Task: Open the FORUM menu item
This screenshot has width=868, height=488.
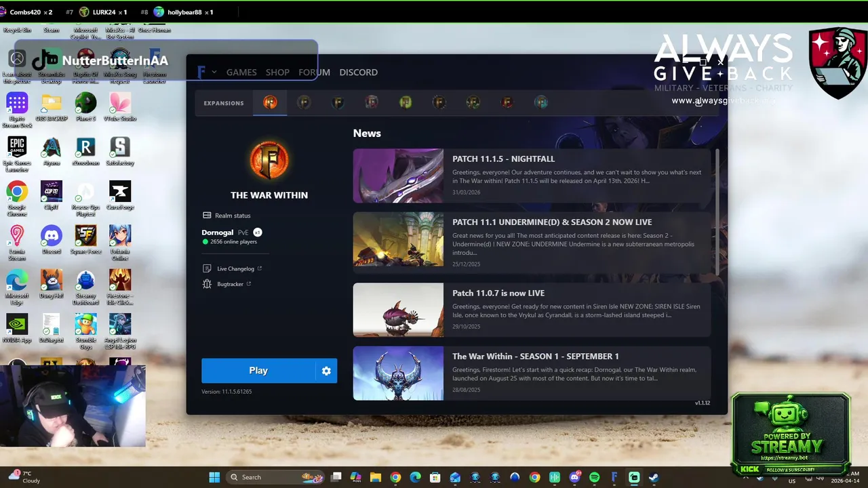Action: click(x=315, y=72)
